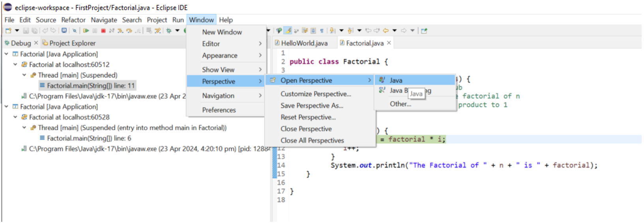
Task: Click the Step Over icon
Action: [x=129, y=30]
